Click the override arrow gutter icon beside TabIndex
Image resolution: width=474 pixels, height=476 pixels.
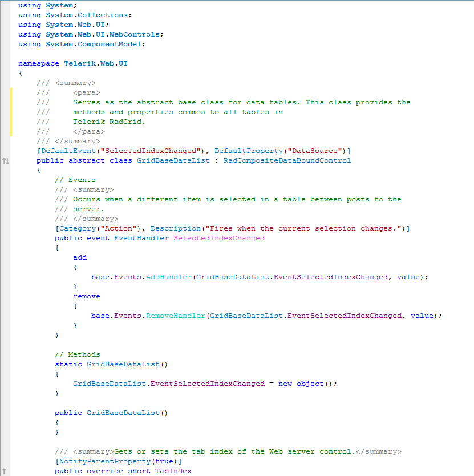coord(4,471)
